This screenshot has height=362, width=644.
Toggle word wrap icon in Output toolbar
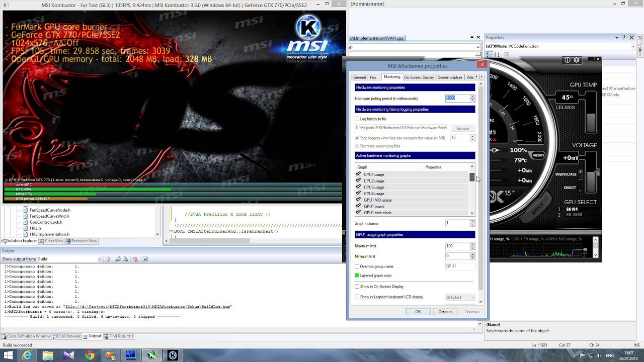tap(145, 259)
